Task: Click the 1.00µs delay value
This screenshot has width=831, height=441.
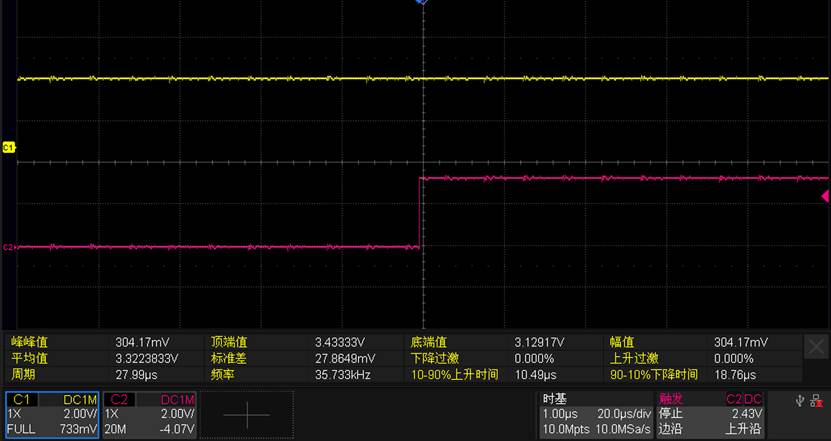Action: 560,414
